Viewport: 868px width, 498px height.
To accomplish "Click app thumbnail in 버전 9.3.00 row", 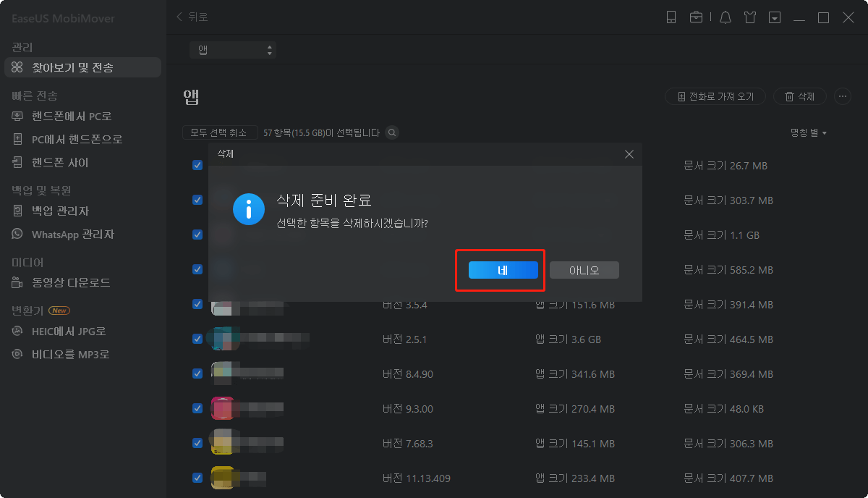I will (x=222, y=408).
